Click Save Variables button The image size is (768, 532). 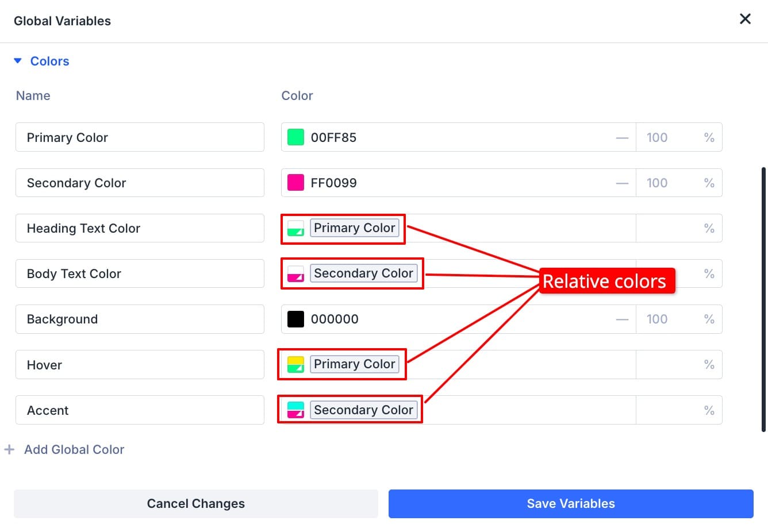click(570, 504)
